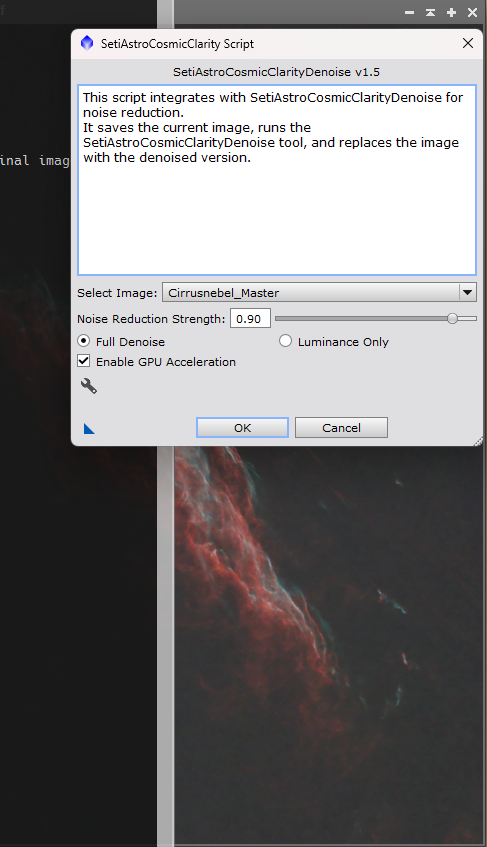Open the wrench setup icon
Viewport: 487px width, 847px height.
coord(89,386)
